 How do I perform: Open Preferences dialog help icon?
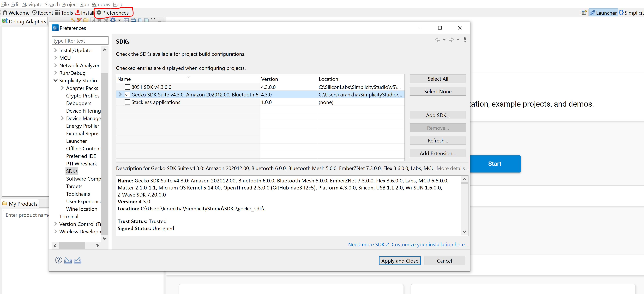[x=58, y=260]
